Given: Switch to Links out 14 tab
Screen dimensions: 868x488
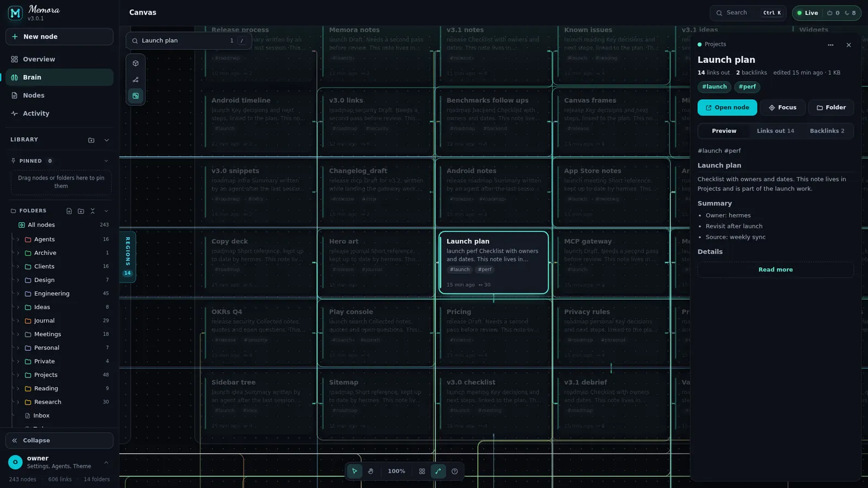Looking at the screenshot, I should [x=775, y=131].
